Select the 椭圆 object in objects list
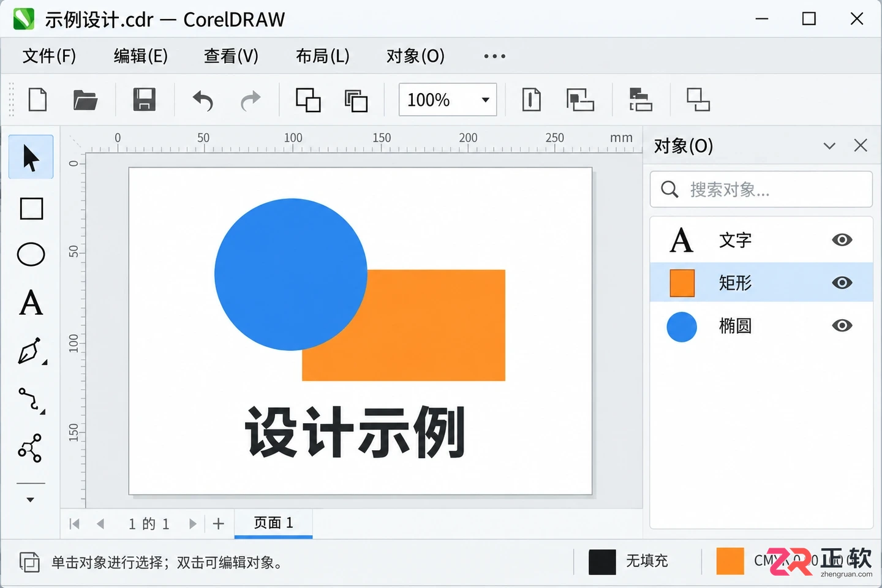This screenshot has height=588, width=882. [x=761, y=325]
